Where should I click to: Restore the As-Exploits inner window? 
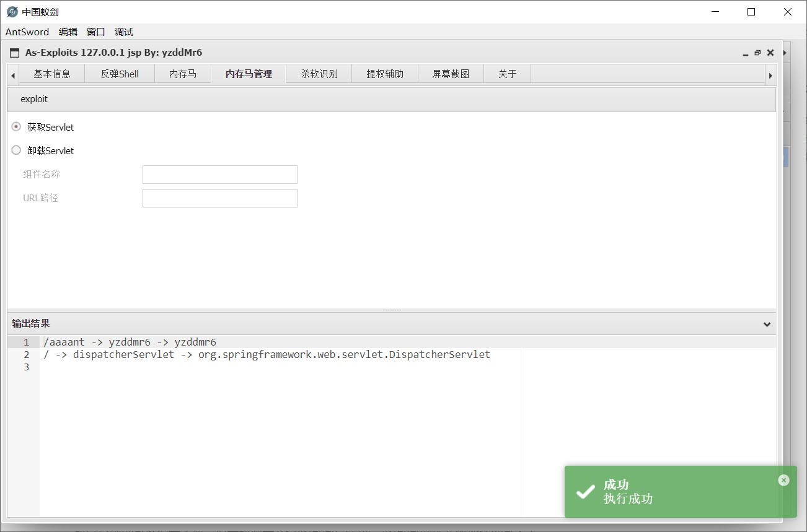tap(757, 53)
